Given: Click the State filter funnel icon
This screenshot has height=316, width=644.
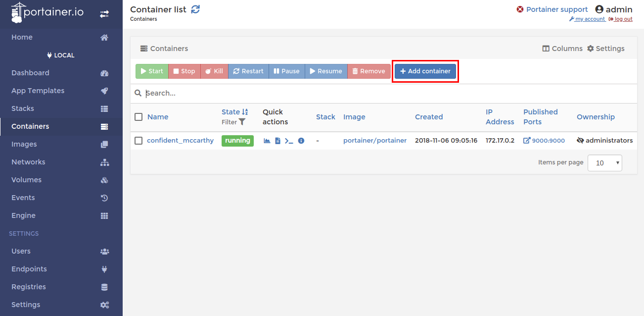Looking at the screenshot, I should point(242,122).
